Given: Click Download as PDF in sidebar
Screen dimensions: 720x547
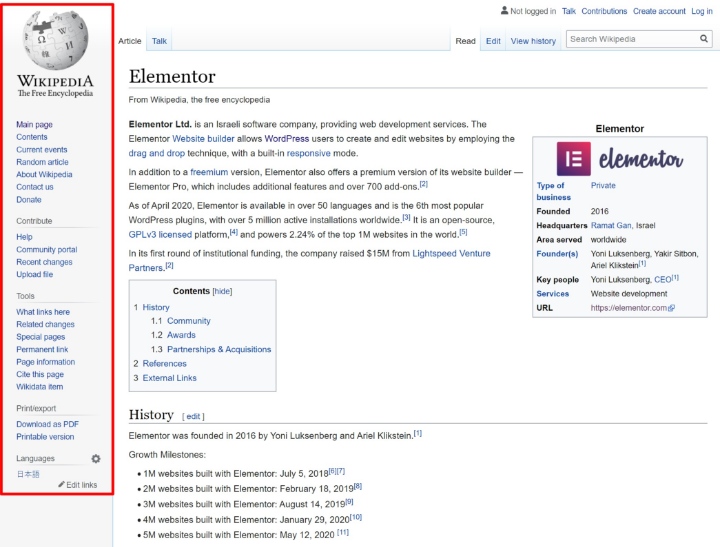Looking at the screenshot, I should click(47, 424).
